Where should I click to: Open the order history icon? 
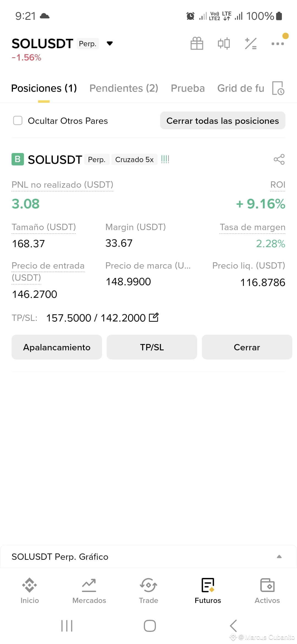pyautogui.click(x=278, y=88)
